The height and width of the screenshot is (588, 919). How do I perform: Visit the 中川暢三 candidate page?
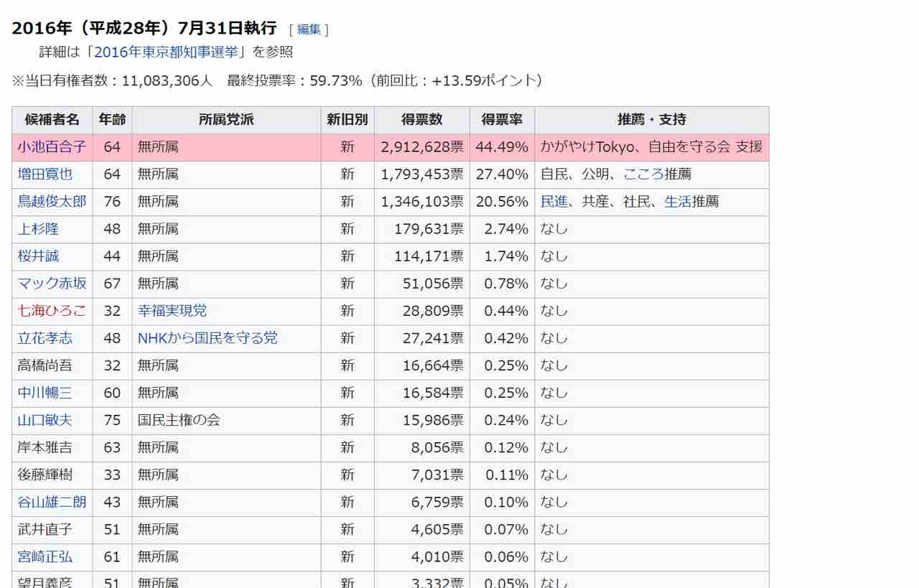point(45,393)
